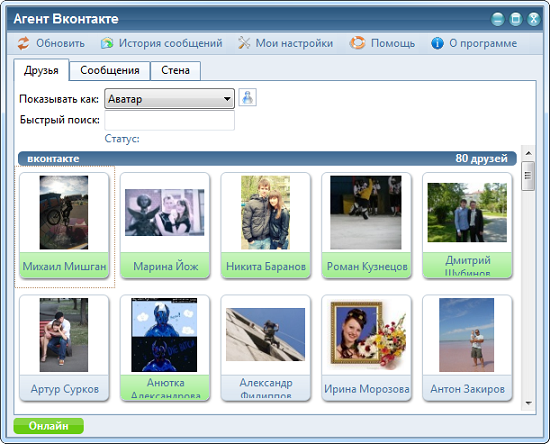Focus the Быстрый поиск input field

click(x=169, y=120)
